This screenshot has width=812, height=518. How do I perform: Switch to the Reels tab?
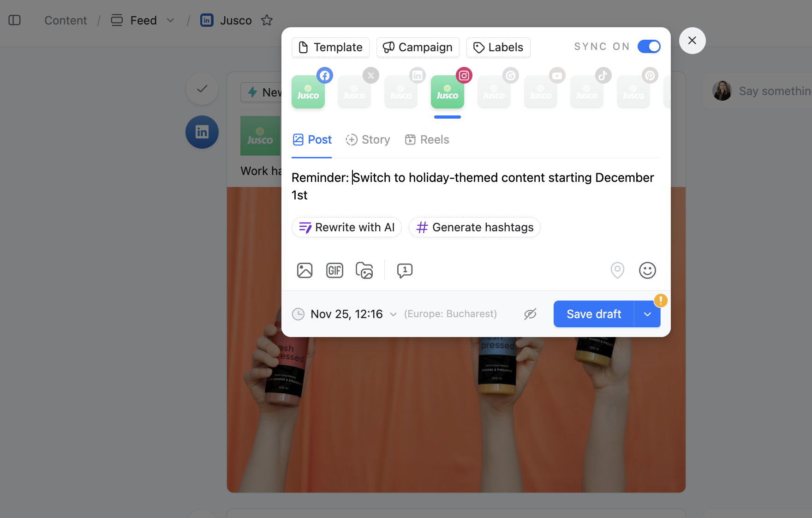coord(427,139)
